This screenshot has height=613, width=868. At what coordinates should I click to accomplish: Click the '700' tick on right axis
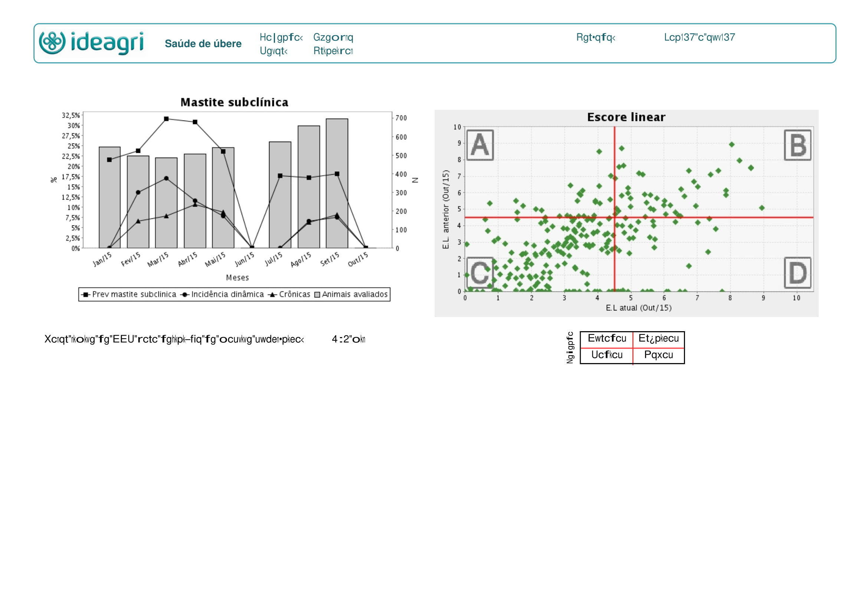click(401, 118)
